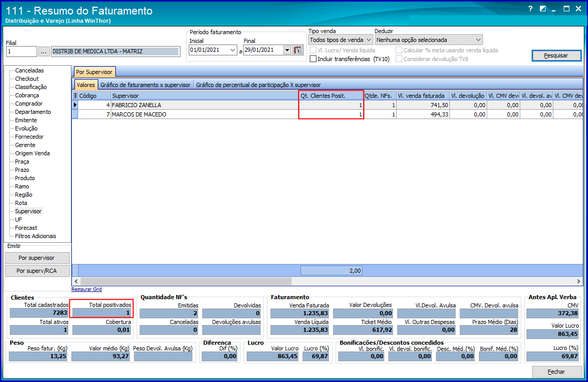Click the 494,33 venda faturada cell

pos(423,114)
